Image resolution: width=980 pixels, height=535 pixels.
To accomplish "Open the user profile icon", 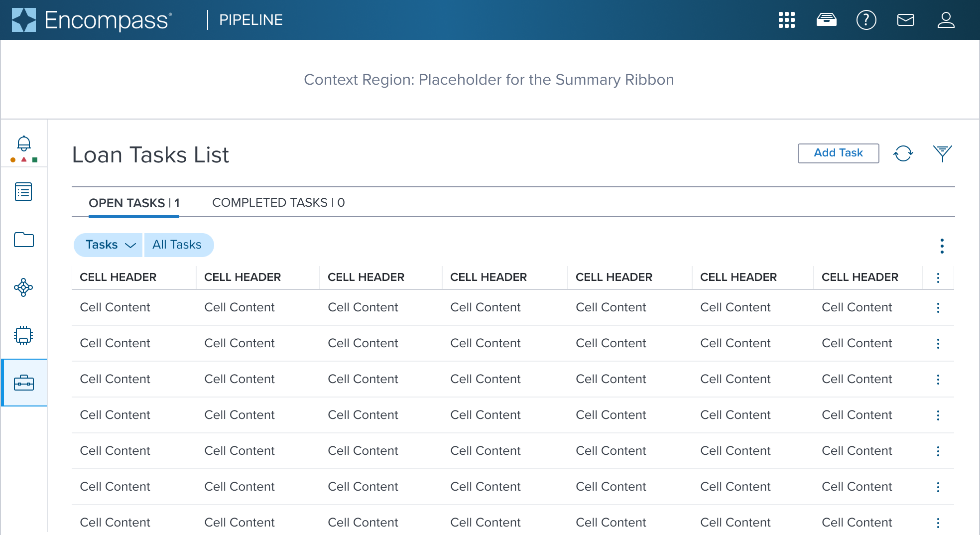I will point(946,20).
